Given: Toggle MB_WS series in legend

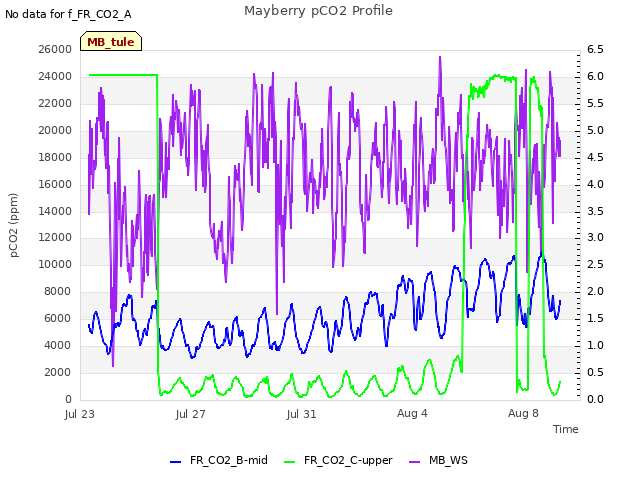Looking at the screenshot, I should coord(438,460).
